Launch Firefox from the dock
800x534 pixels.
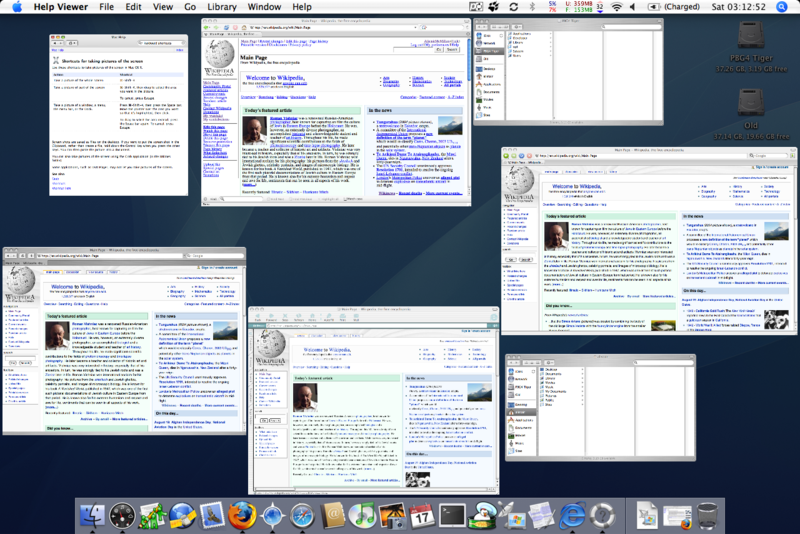point(242,515)
